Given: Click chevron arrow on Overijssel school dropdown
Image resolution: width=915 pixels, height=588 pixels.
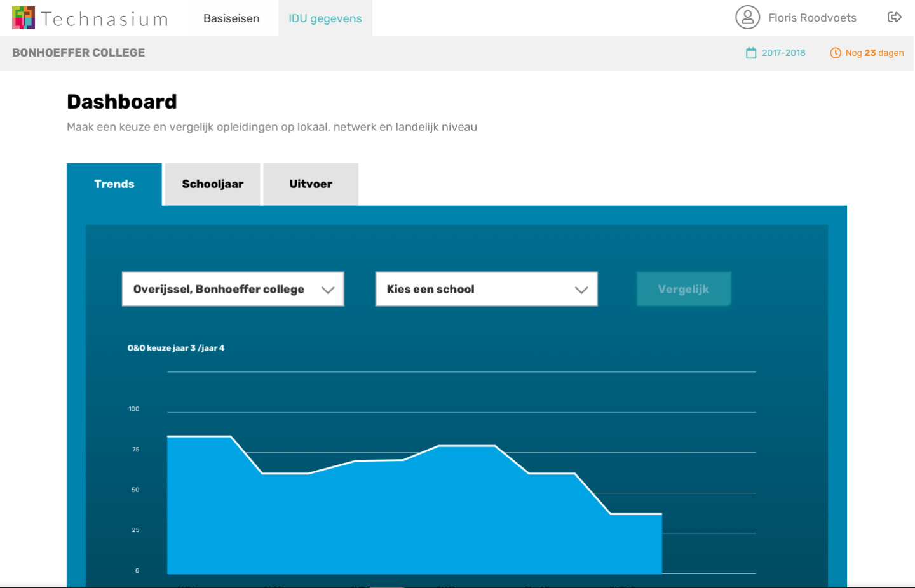Looking at the screenshot, I should (328, 290).
